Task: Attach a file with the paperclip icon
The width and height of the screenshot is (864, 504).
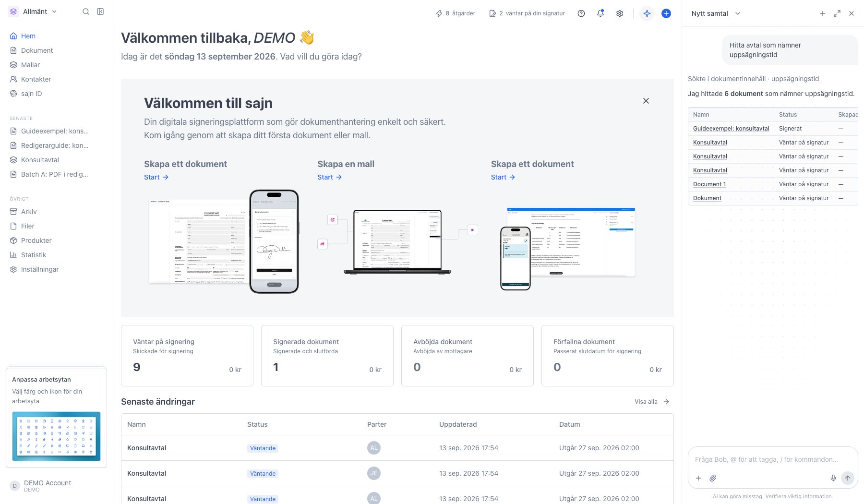Action: coord(713,478)
